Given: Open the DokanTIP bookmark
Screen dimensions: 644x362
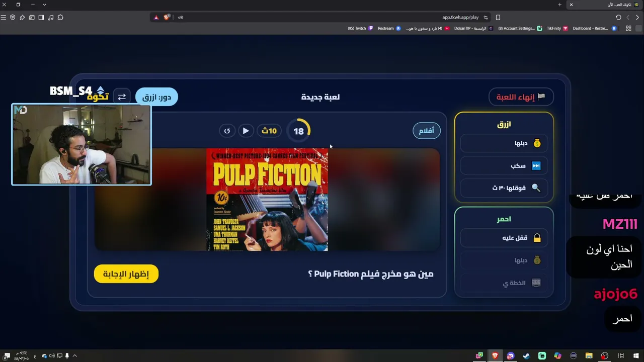Looking at the screenshot, I should coord(473,28).
